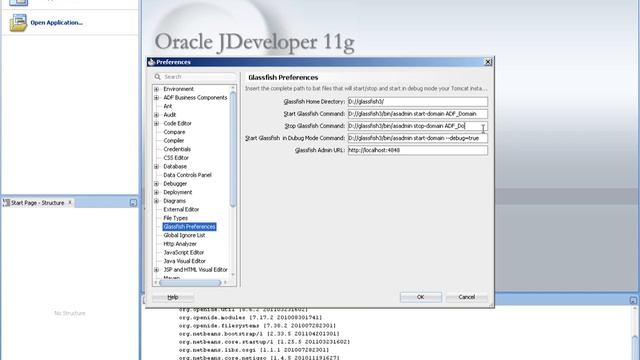The image size is (640, 360).
Task: Click the preferences tree horizontal scrollbar
Action: click(190, 282)
